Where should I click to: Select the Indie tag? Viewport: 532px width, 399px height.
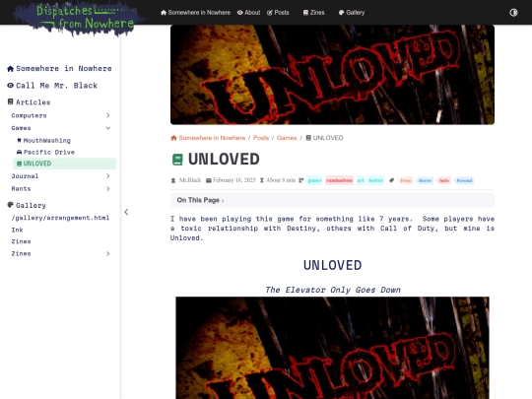coord(443,180)
